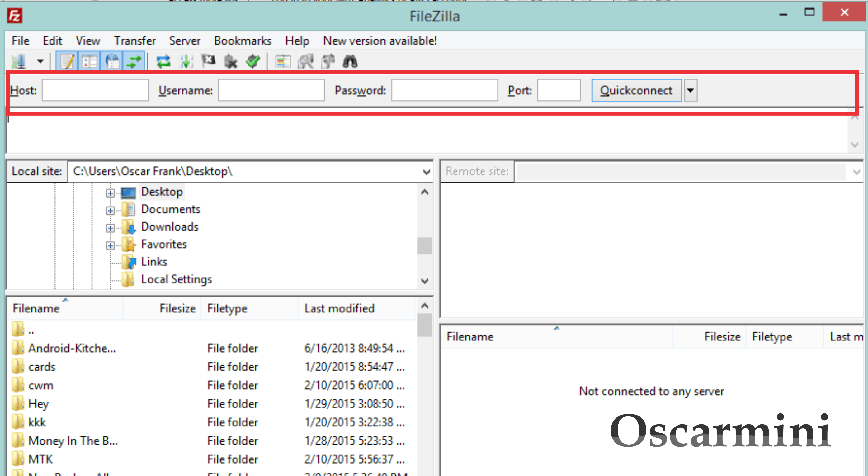Viewport: 868px width, 476px height.
Task: Open directory comparison toolbar icon
Action: point(306,61)
